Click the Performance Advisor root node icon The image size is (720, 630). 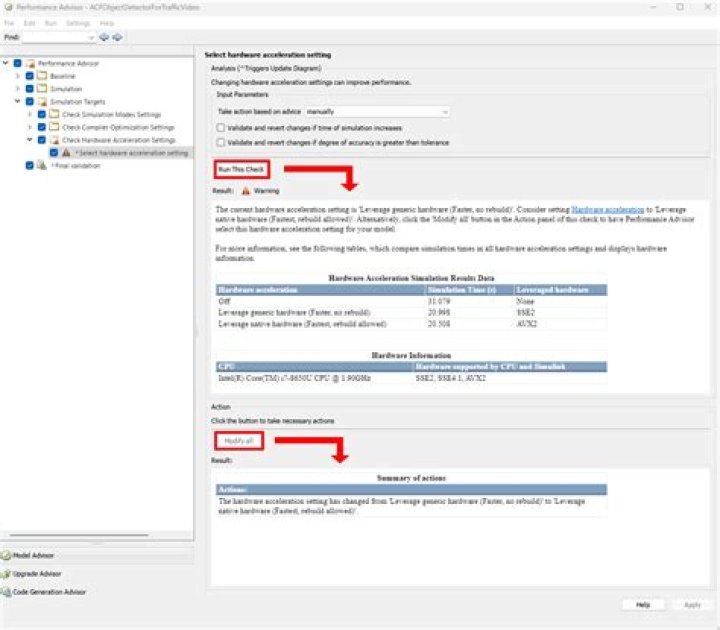click(30, 63)
